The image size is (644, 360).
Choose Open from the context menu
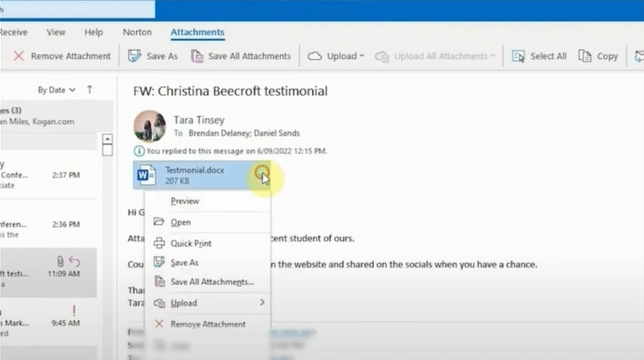point(181,222)
